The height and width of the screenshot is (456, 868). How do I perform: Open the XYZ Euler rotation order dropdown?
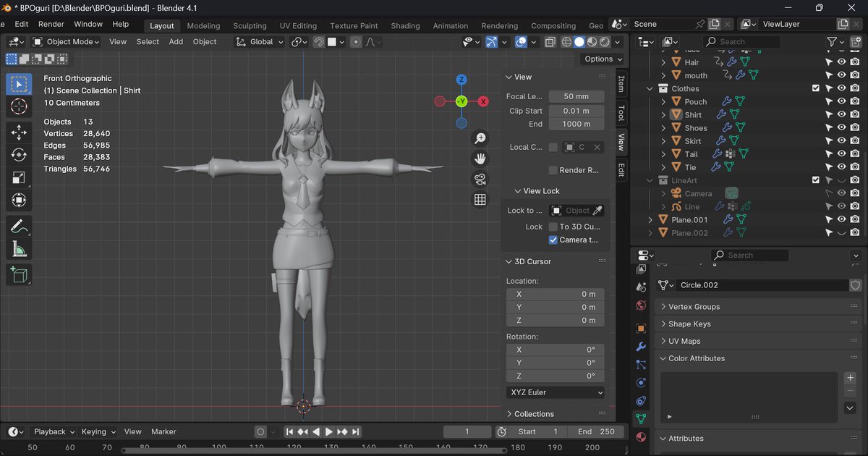click(x=555, y=392)
